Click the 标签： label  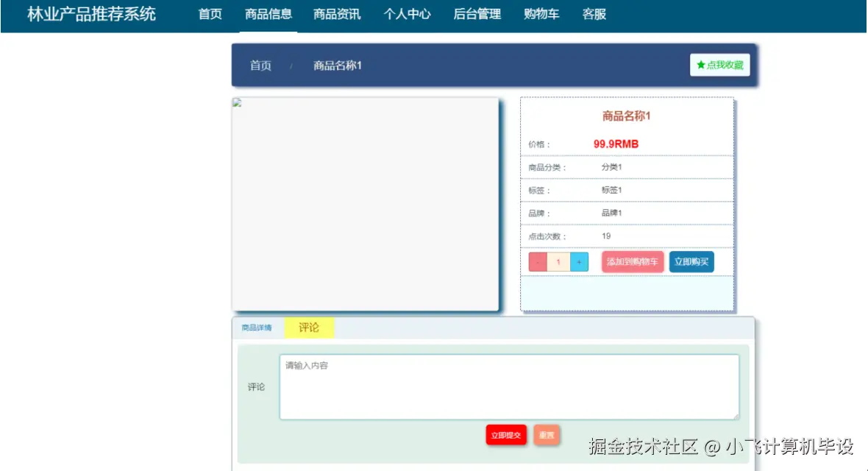pyautogui.click(x=539, y=191)
